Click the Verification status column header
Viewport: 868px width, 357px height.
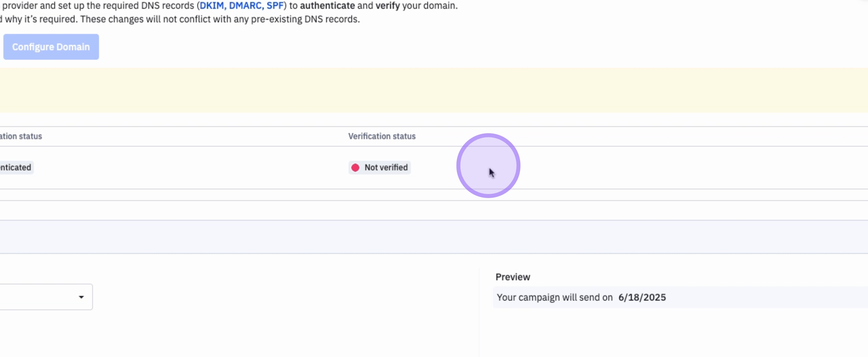[382, 136]
